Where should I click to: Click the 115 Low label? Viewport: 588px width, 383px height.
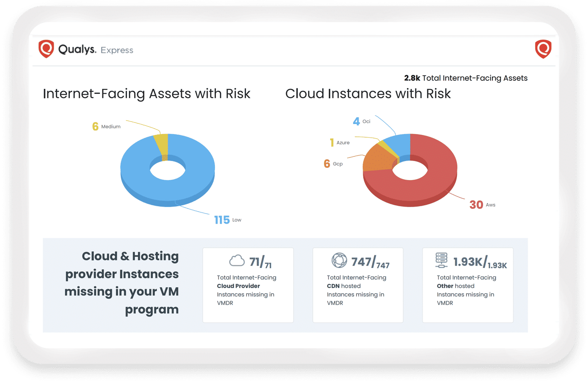coord(228,220)
